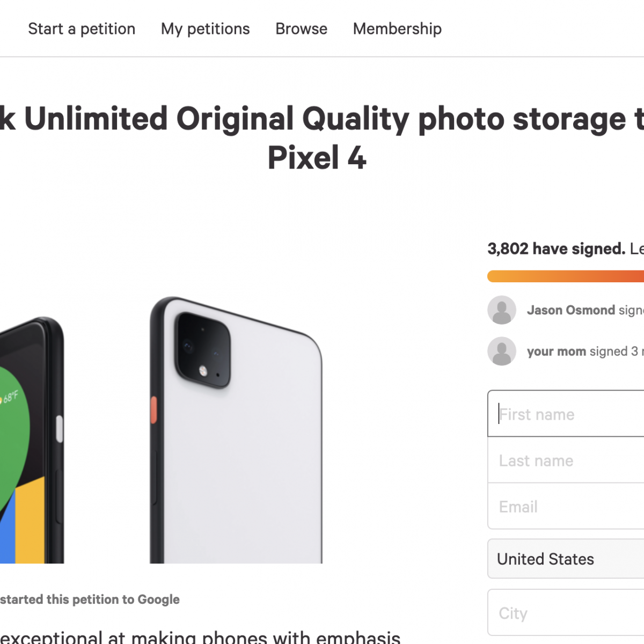
Task: Open the Start a petition page
Action: pos(82,29)
